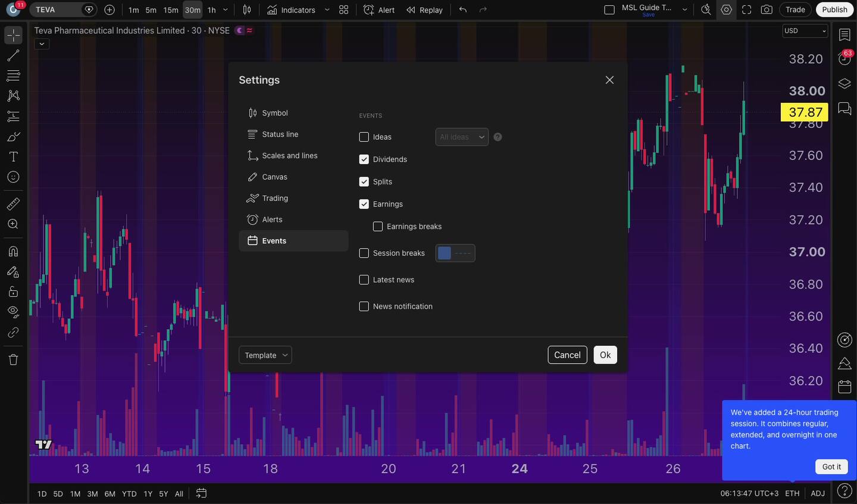Take a chart snapshot with camera icon
857x504 pixels.
pyautogui.click(x=767, y=10)
